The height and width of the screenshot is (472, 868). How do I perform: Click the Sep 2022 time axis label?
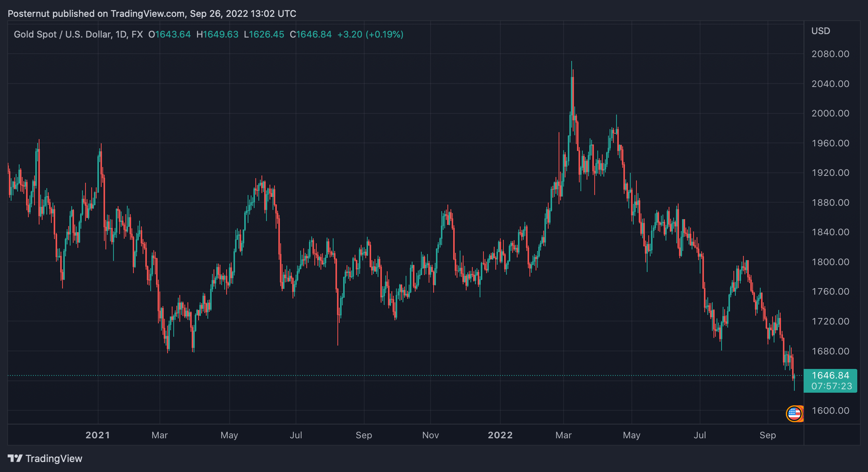click(x=768, y=435)
